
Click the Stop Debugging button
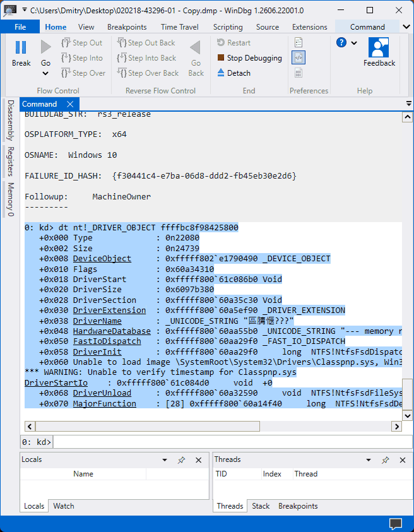249,58
